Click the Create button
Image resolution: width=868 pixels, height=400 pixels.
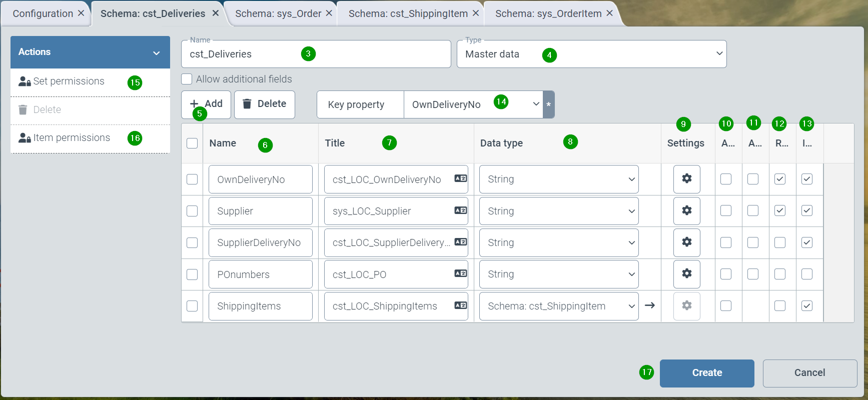coord(706,373)
